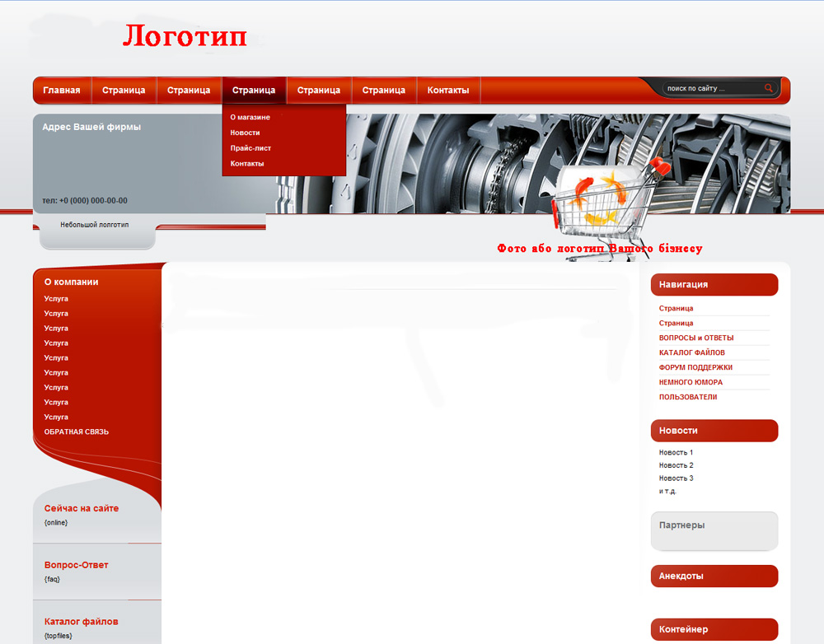
Task: Open 'Новость 1' item
Action: coord(676,452)
